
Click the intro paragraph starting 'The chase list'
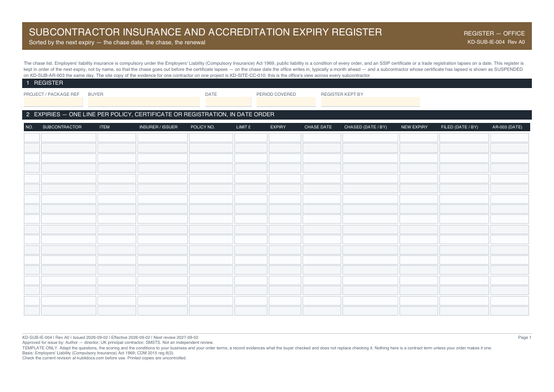click(x=274, y=69)
